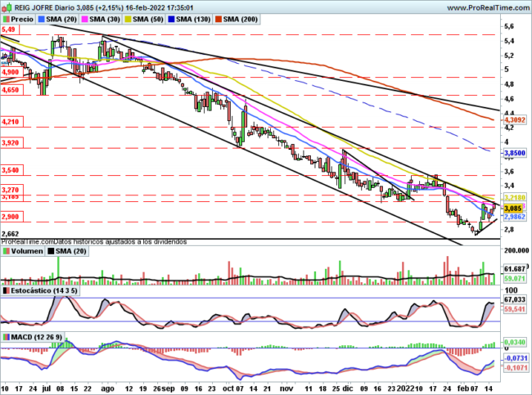Click the Precio legend candlestick icon
Viewport: 532px width, 395px height.
point(6,20)
